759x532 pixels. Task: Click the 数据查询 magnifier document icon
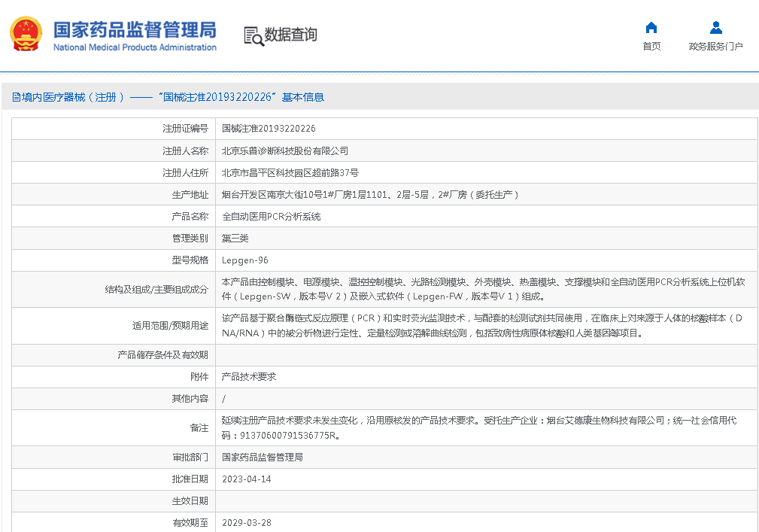point(254,35)
